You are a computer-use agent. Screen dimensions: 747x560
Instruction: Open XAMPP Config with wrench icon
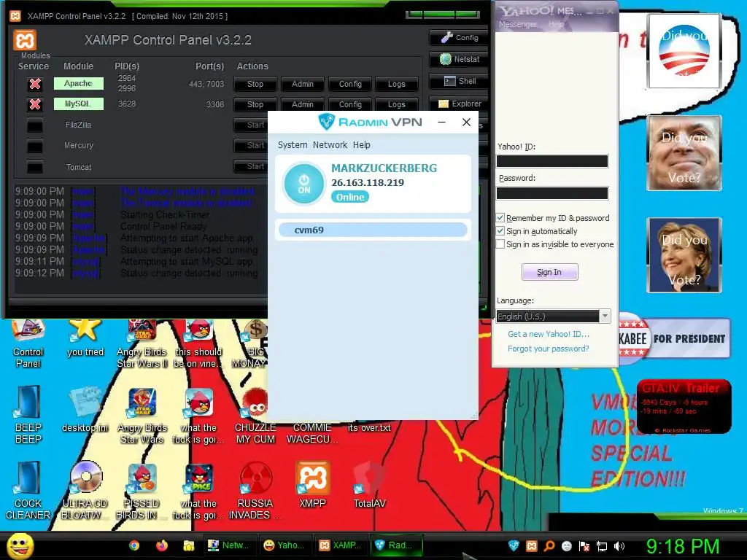(459, 38)
